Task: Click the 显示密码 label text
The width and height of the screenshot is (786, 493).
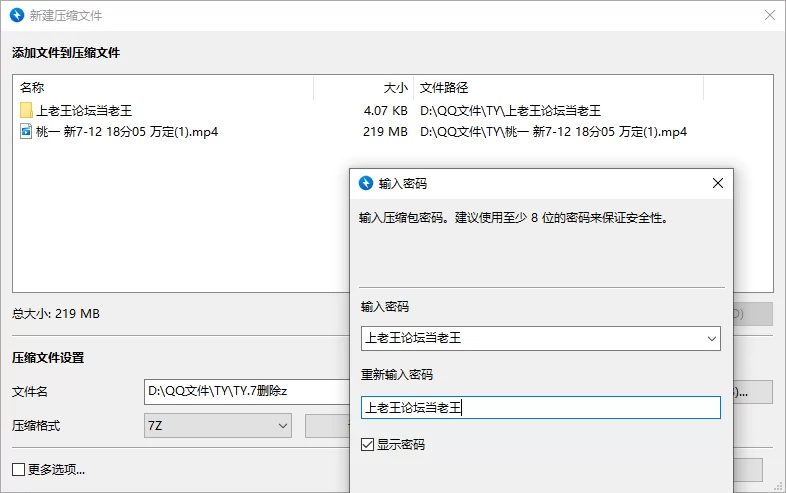Action: tap(401, 445)
